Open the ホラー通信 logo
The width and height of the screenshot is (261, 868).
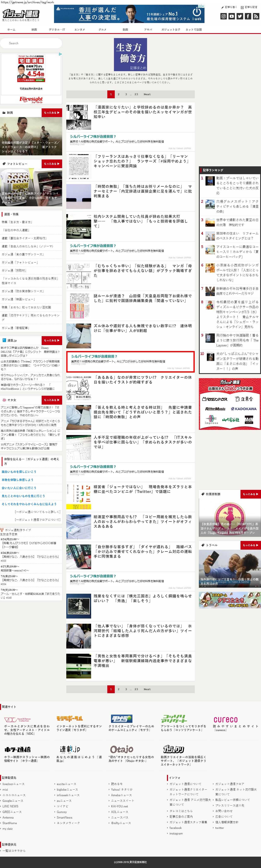[x=18, y=749]
